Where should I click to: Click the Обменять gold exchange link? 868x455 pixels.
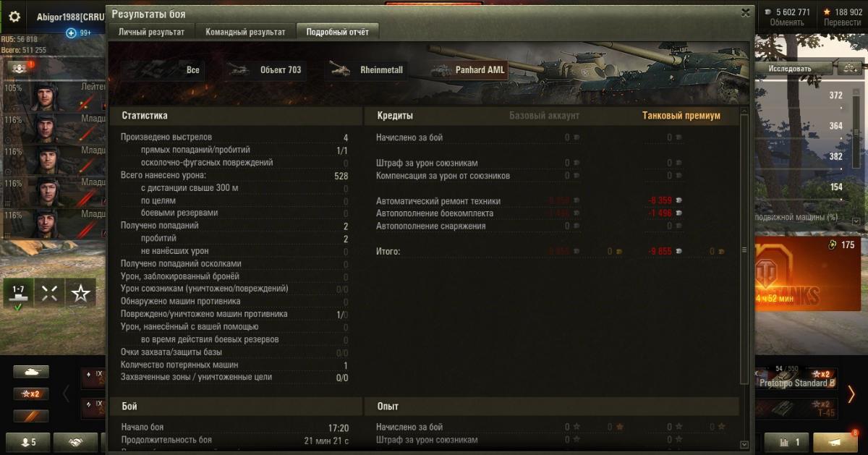coord(787,22)
